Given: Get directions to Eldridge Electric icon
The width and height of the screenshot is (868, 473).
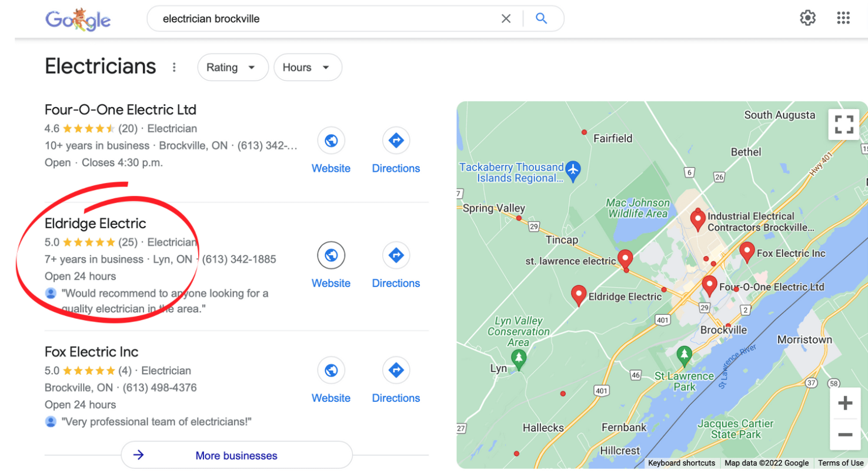Looking at the screenshot, I should 396,255.
